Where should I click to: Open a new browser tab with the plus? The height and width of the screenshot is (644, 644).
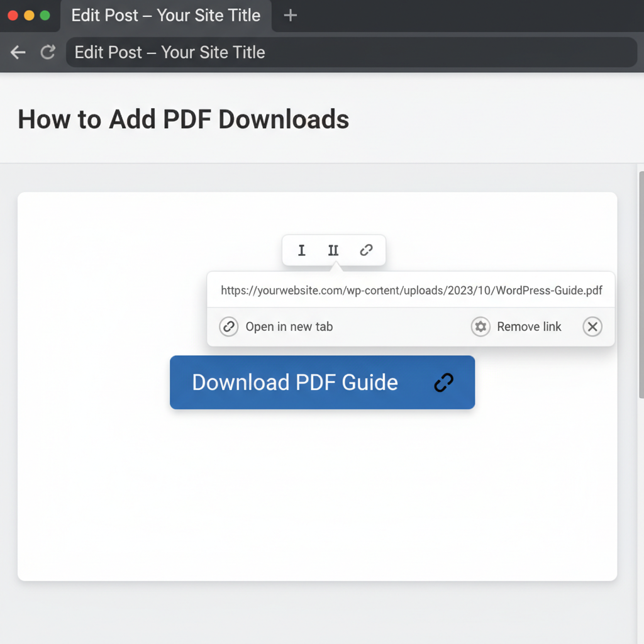(x=289, y=16)
